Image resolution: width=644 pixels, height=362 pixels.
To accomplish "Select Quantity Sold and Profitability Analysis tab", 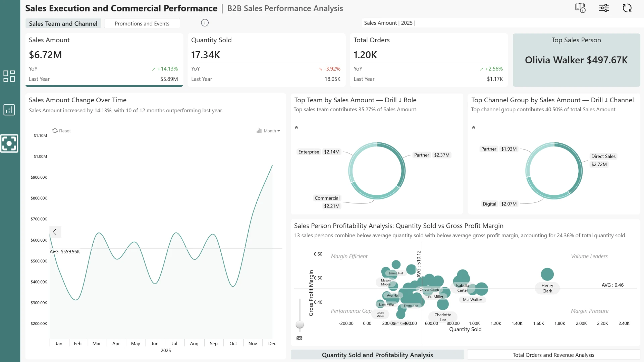I will coord(377,355).
